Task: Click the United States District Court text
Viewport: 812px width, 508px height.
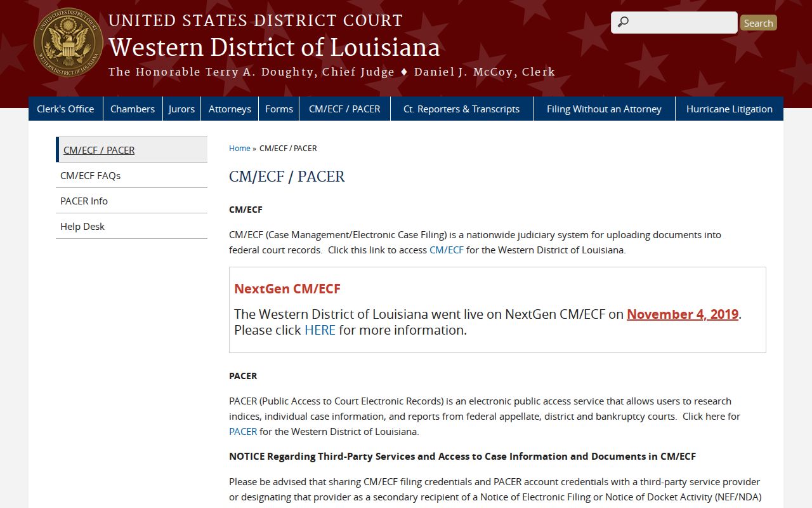Action: click(x=256, y=21)
